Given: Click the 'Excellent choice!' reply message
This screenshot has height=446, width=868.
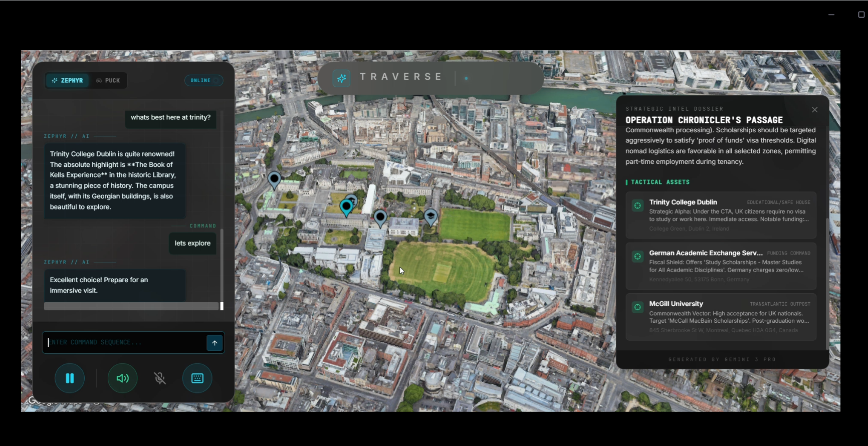Looking at the screenshot, I should [115, 285].
